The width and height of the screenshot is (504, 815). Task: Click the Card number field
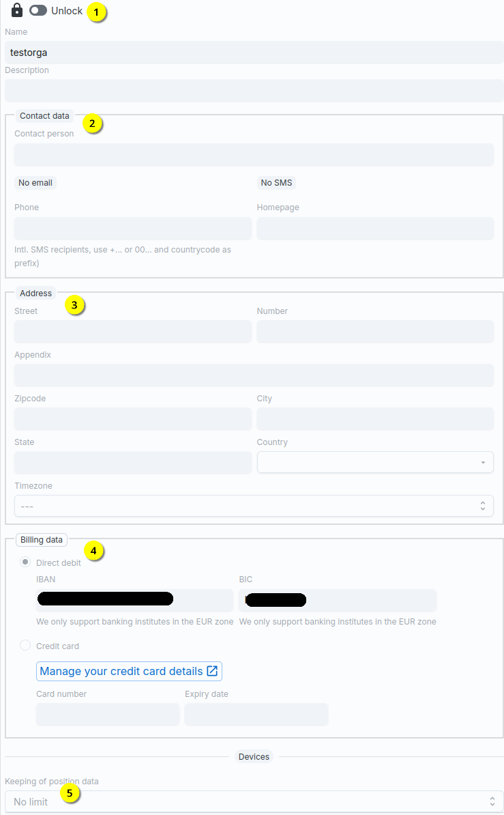tap(108, 715)
